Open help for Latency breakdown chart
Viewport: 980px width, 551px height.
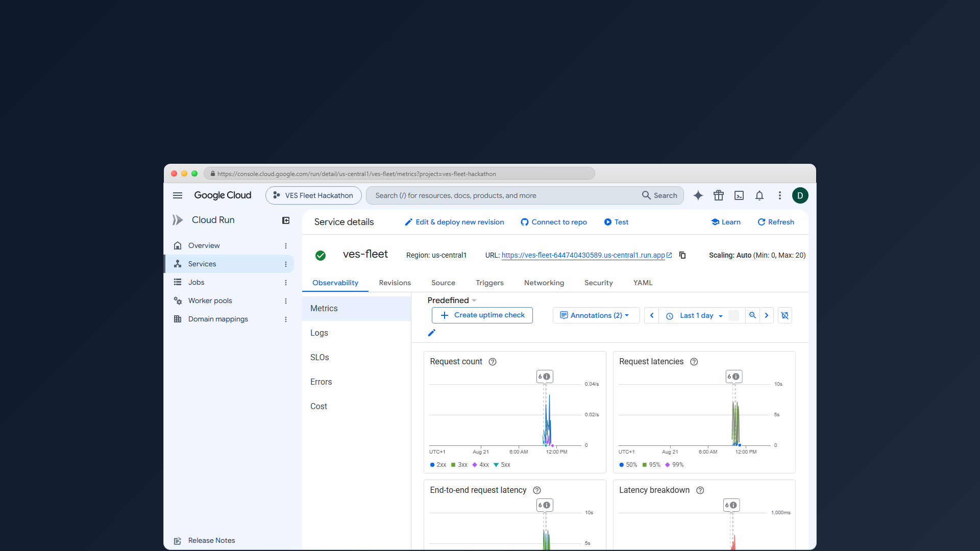pyautogui.click(x=700, y=490)
